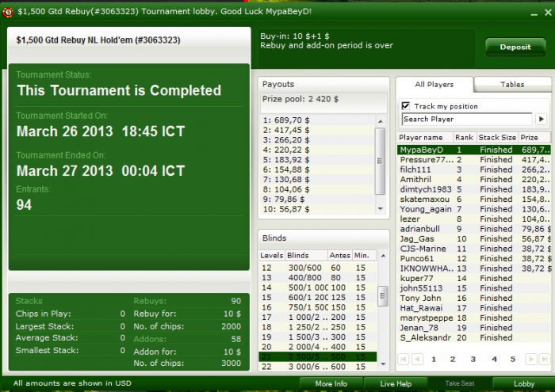This screenshot has height=392, width=555.
Task: Close the tournament lobby window
Action: tap(548, 13)
